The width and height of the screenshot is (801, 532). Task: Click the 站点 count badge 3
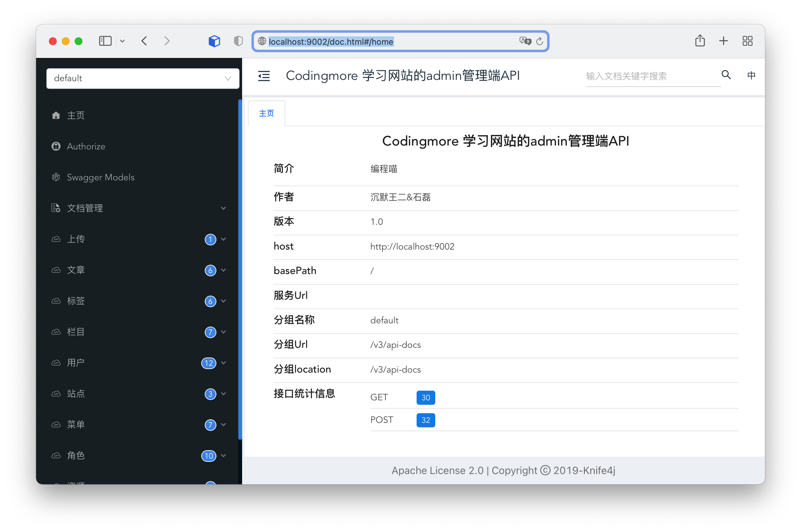[210, 394]
